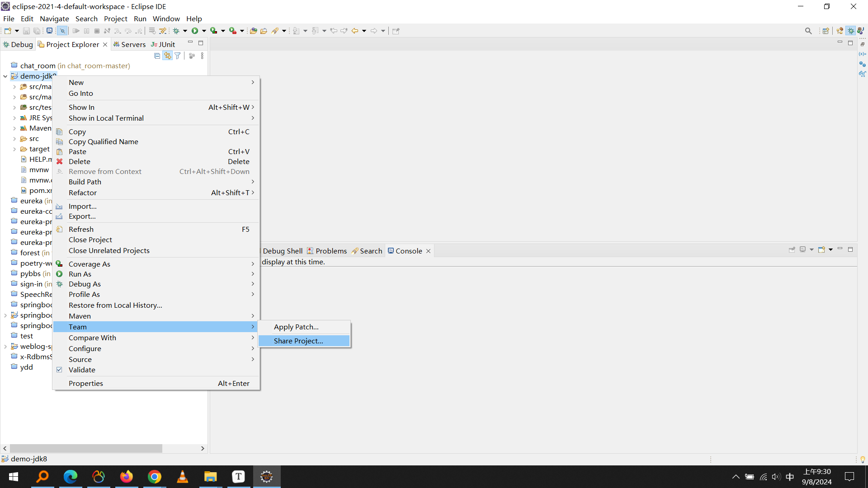Open the Expressions view glasses icon
The width and height of the screenshot is (868, 488).
(863, 74)
